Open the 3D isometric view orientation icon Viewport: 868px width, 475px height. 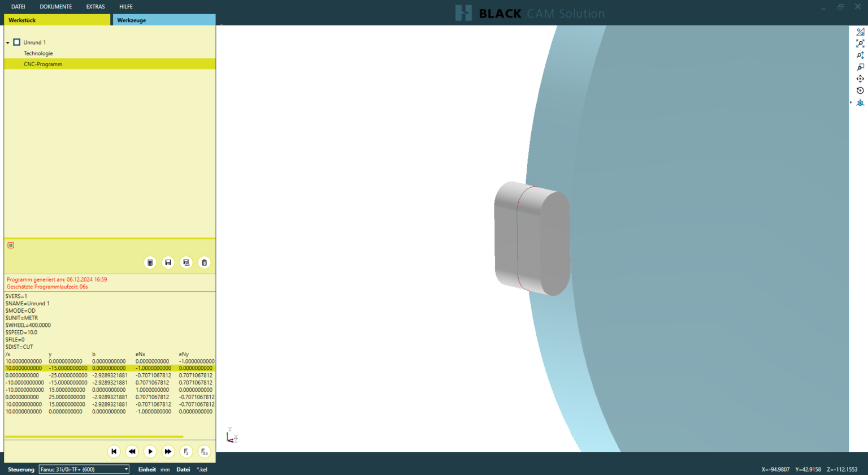pos(861,102)
